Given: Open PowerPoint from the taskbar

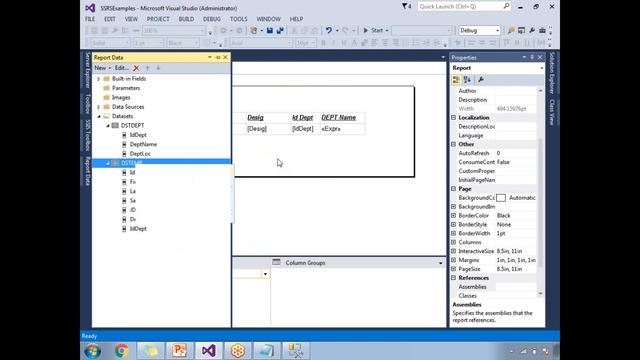Looking at the screenshot, I should click(x=180, y=351).
